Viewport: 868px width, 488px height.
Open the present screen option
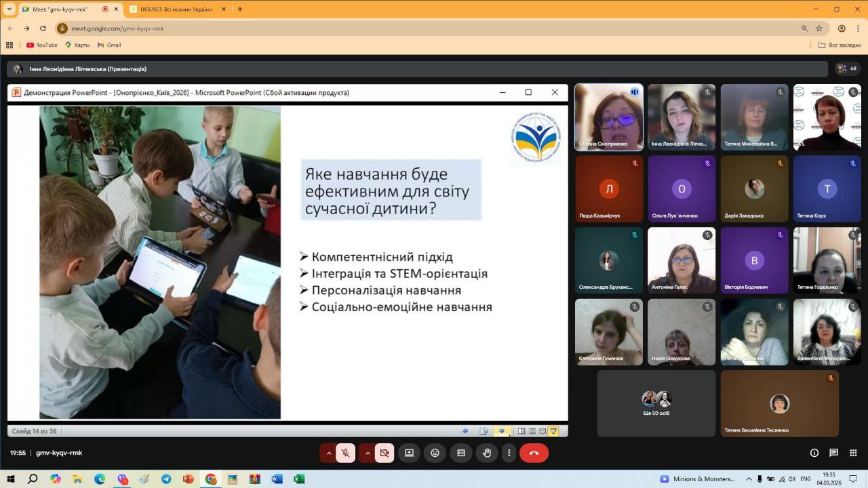click(x=409, y=453)
